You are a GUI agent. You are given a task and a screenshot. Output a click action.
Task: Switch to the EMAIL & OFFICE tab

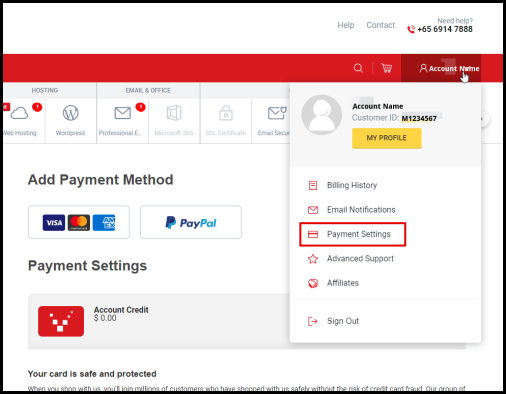[x=148, y=90]
